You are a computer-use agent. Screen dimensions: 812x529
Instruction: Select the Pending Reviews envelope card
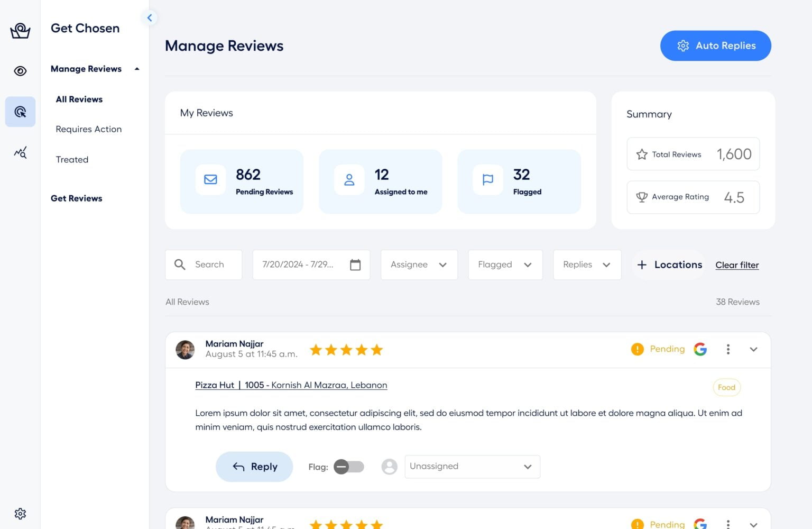coord(242,181)
